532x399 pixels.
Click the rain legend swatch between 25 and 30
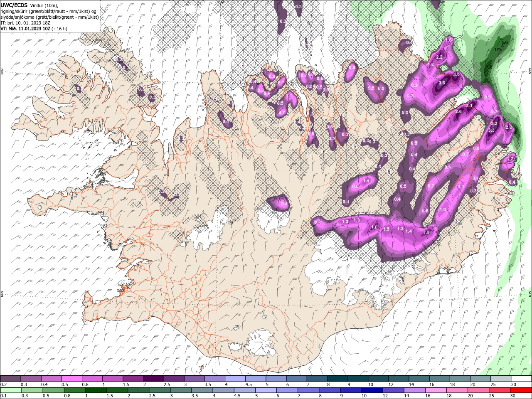point(500,390)
